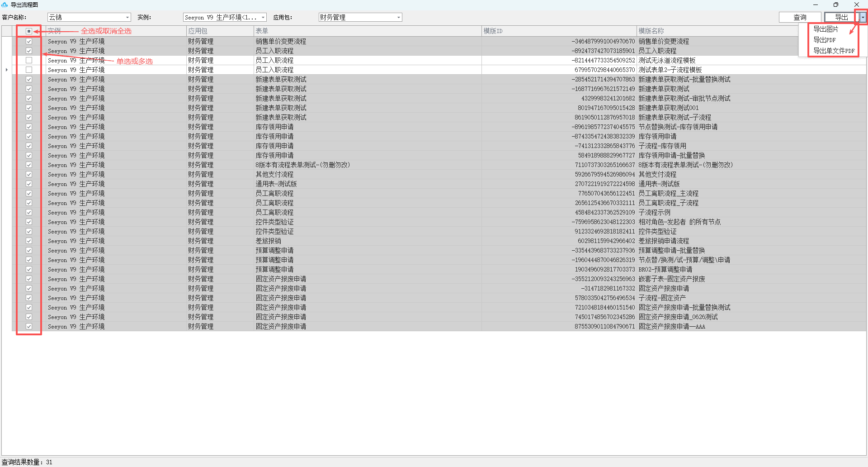Click the 查询 button
Image resolution: width=868 pixels, height=467 pixels.
pos(800,17)
